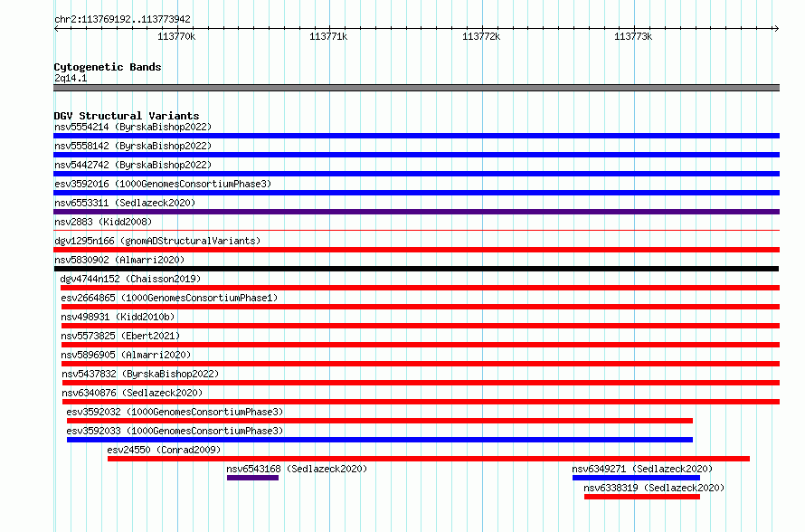The height and width of the screenshot is (532, 805).
Task: Click the nsv5554214 (ByrskaBishop2022) variant label
Action: pyautogui.click(x=133, y=127)
